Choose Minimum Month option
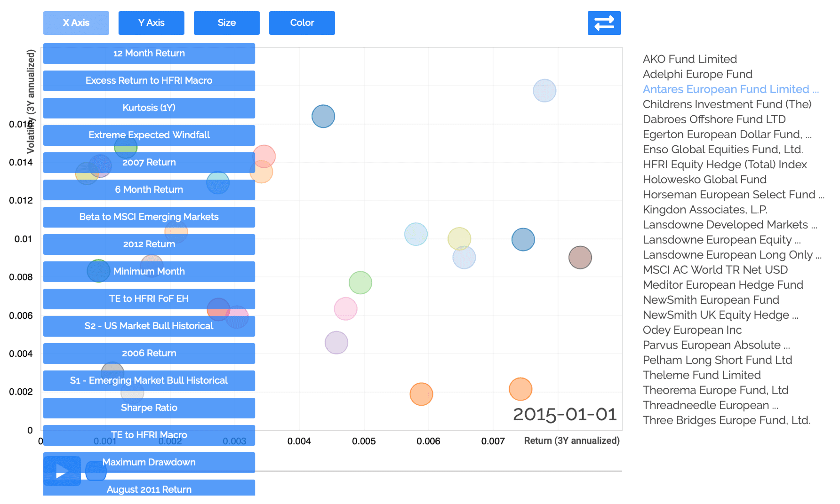The height and width of the screenshot is (504, 840). click(149, 271)
